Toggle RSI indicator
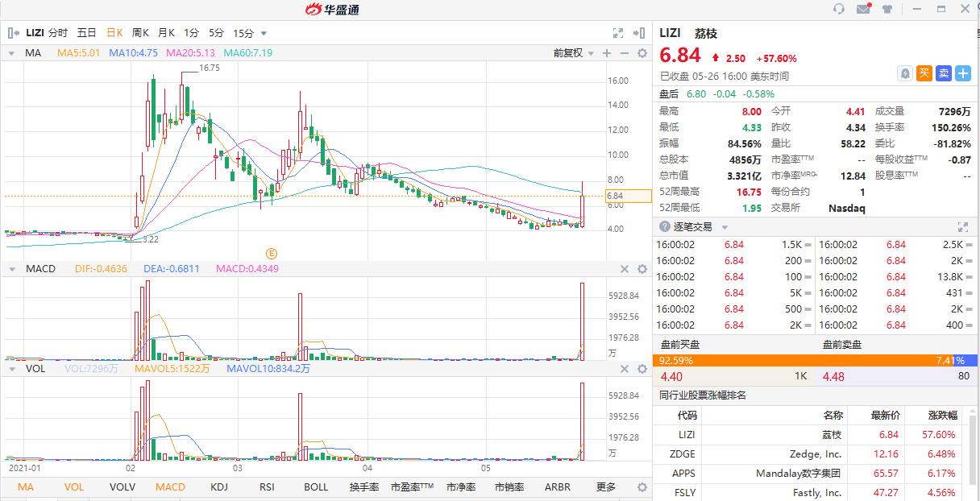This screenshot has width=980, height=501. pyautogui.click(x=267, y=487)
